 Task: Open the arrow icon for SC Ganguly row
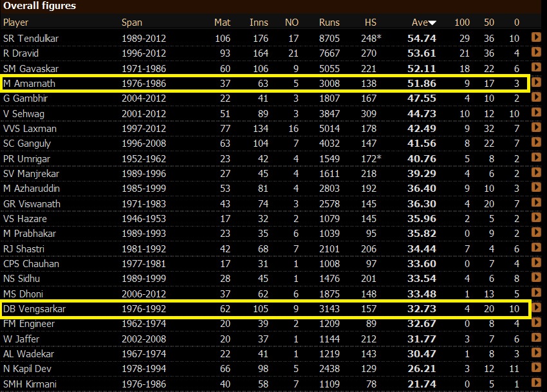(536, 142)
